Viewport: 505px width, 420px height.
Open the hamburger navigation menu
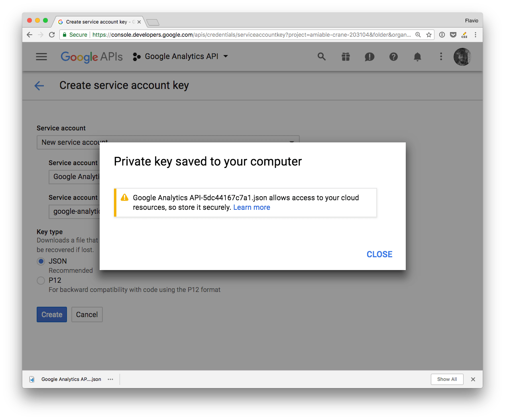point(41,57)
